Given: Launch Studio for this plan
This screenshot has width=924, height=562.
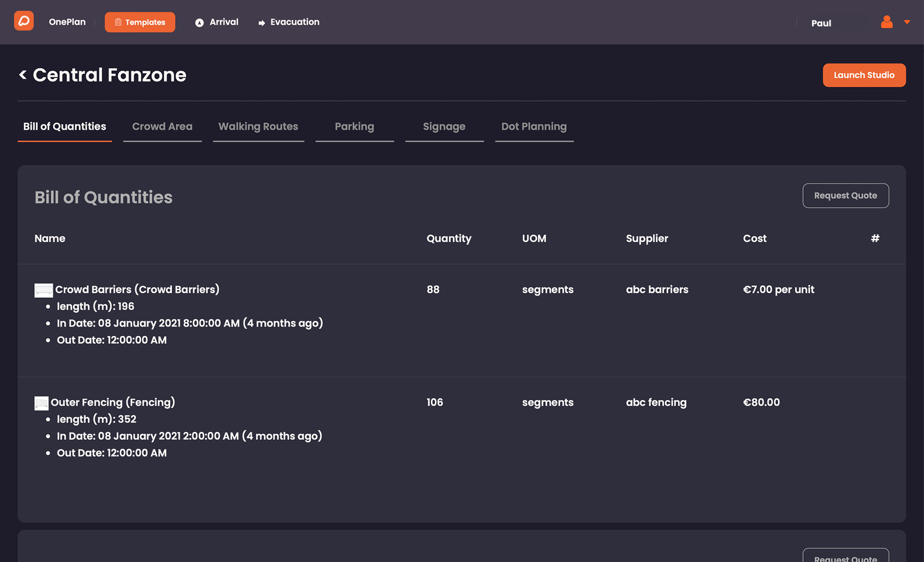Looking at the screenshot, I should tap(864, 75).
